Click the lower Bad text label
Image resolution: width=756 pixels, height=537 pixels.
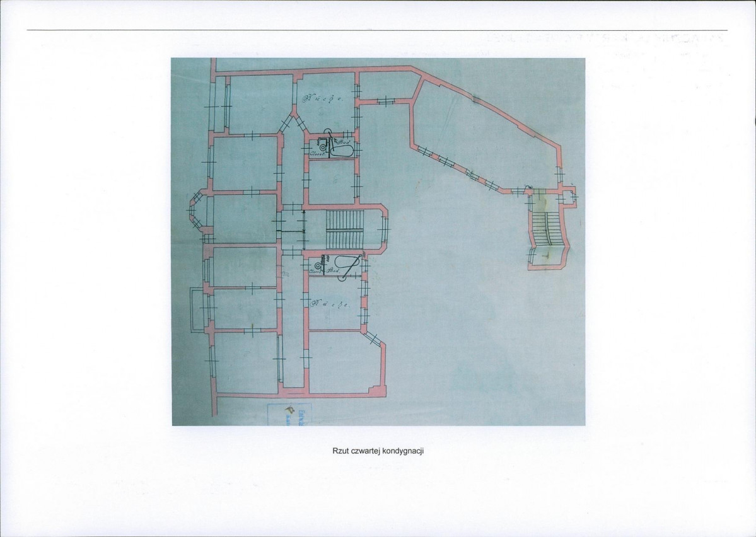(x=332, y=272)
